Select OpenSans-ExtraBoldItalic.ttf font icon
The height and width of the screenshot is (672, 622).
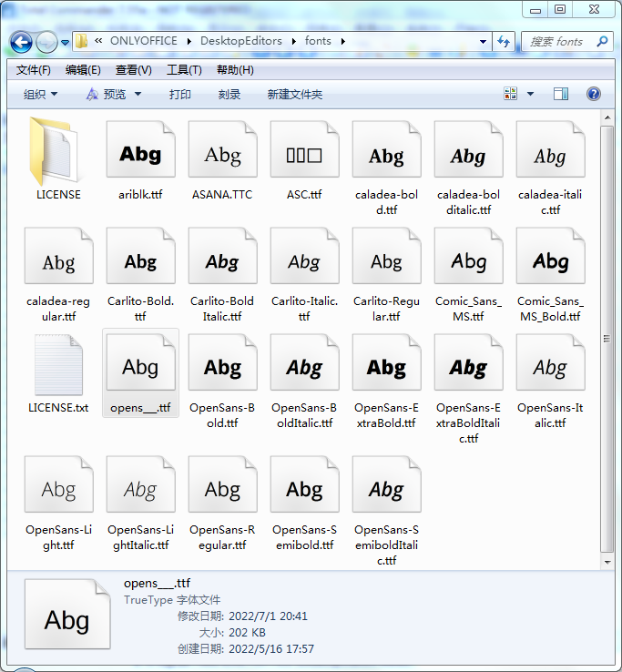click(x=468, y=362)
